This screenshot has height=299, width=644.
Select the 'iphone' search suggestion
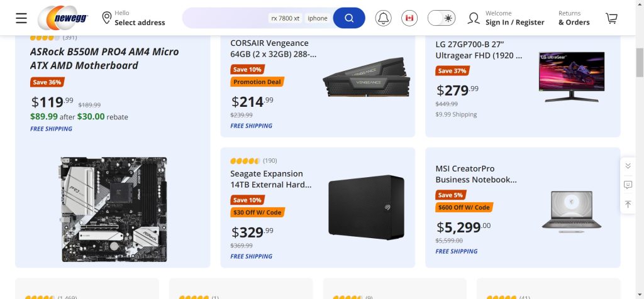click(318, 18)
